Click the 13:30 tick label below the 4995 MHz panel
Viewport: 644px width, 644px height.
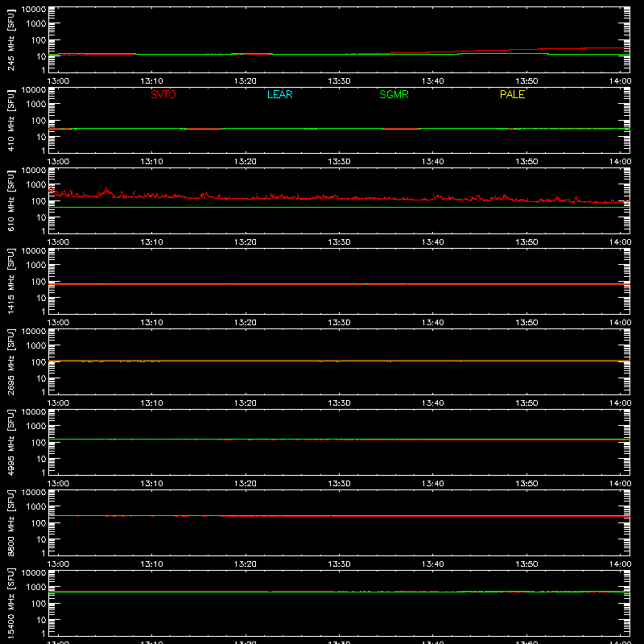tap(339, 484)
